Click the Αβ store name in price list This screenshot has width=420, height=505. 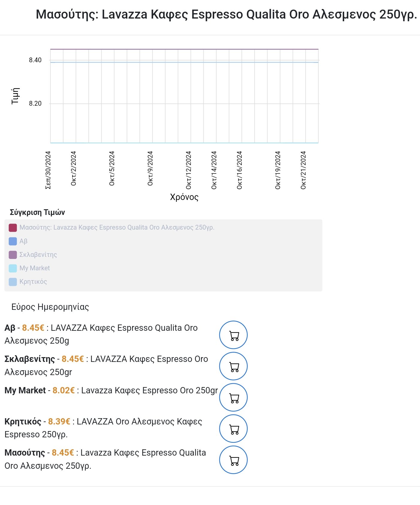click(x=10, y=328)
